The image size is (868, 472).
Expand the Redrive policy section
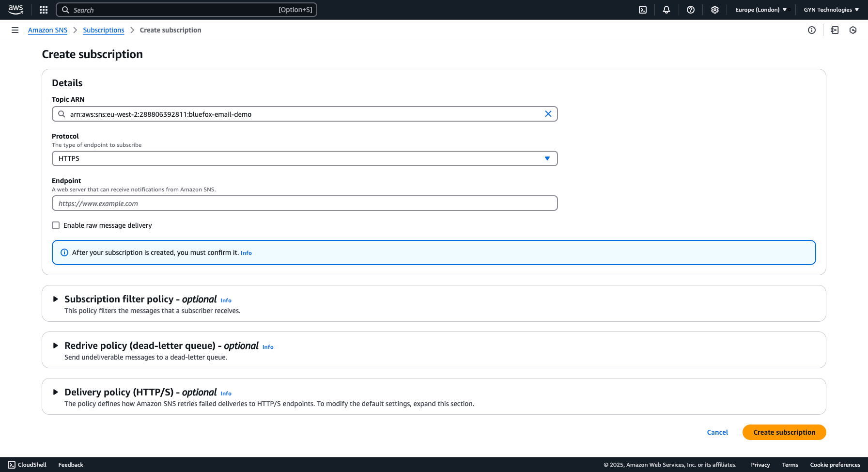click(56, 346)
